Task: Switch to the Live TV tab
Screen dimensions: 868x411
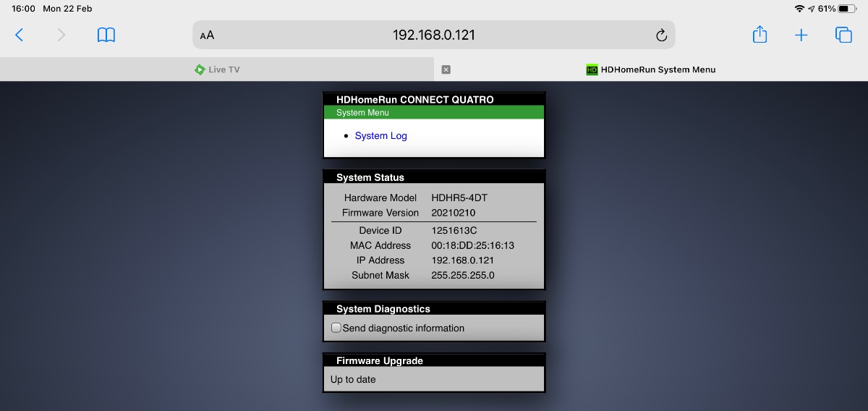Action: point(217,69)
